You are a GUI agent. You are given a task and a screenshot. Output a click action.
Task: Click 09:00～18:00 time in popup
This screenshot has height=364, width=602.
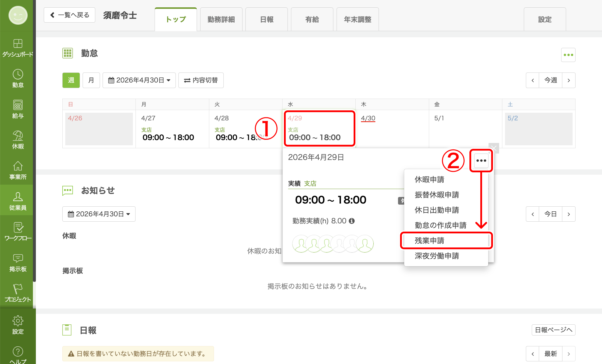(x=331, y=200)
